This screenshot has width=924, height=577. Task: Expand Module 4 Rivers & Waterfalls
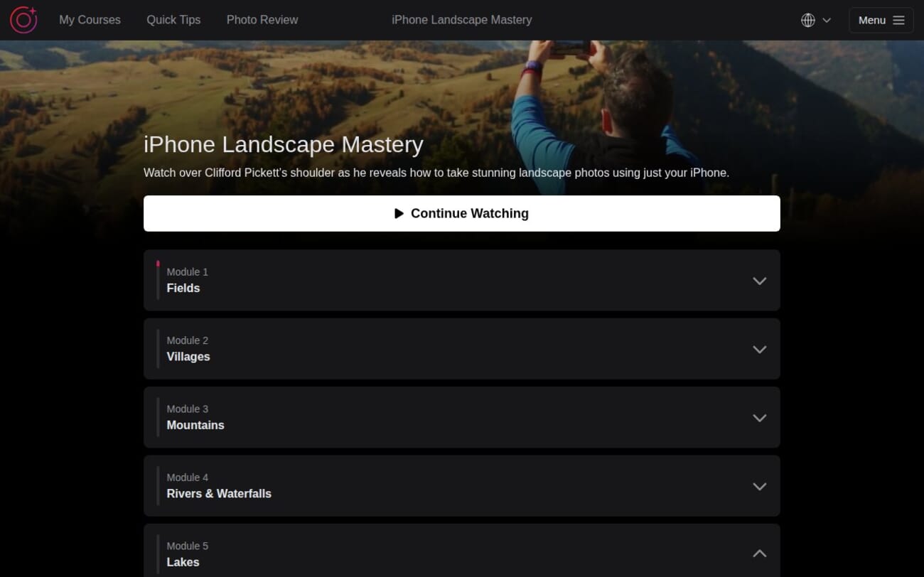(x=759, y=486)
